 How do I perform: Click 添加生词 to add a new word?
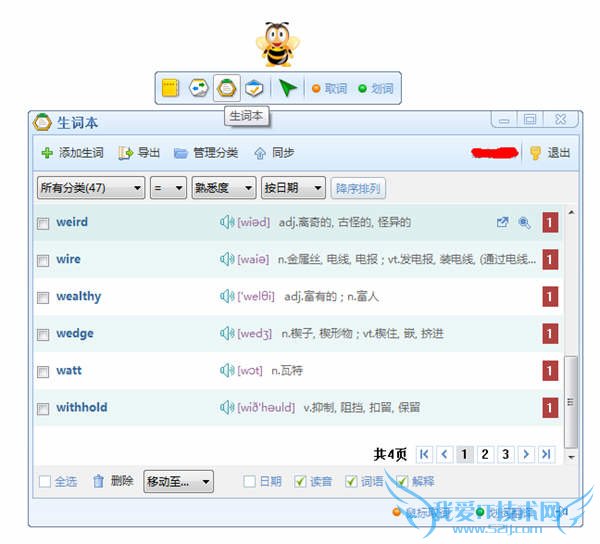(x=72, y=153)
